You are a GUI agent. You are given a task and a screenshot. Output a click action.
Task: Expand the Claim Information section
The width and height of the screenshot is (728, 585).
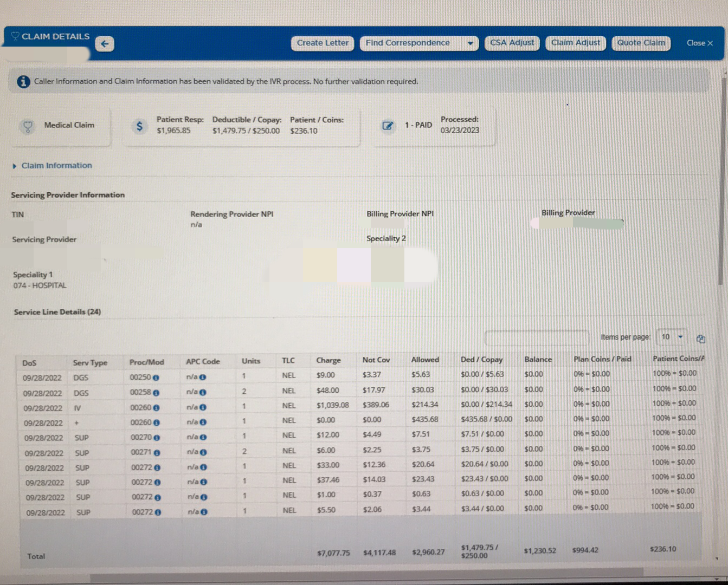click(52, 166)
